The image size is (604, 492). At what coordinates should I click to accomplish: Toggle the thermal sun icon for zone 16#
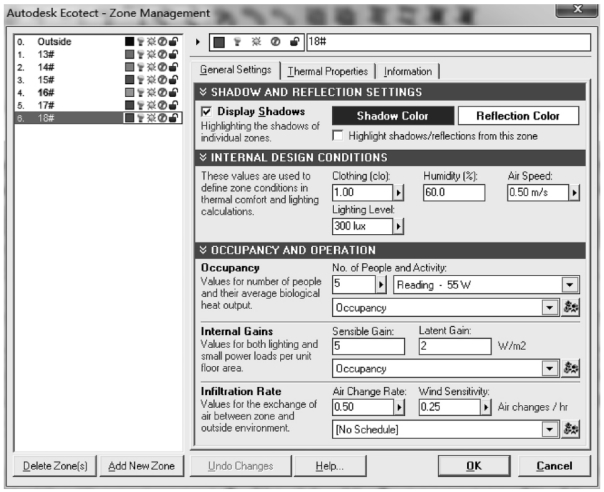151,92
